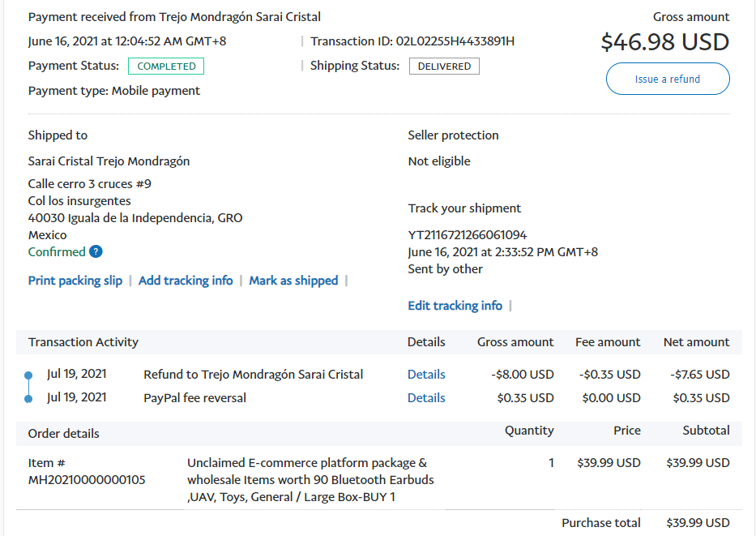This screenshot has height=536, width=756.
Task: Click the Transaction Activity section header
Action: (83, 342)
